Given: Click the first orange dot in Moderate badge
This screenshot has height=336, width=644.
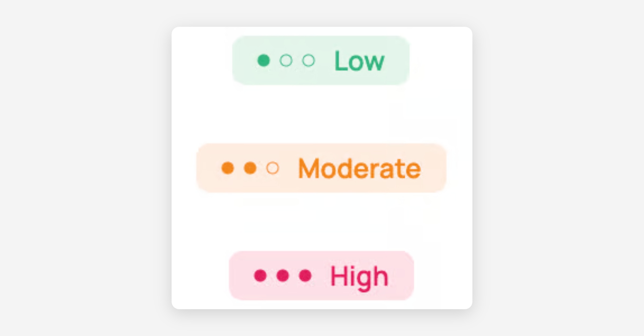Looking at the screenshot, I should (x=228, y=168).
